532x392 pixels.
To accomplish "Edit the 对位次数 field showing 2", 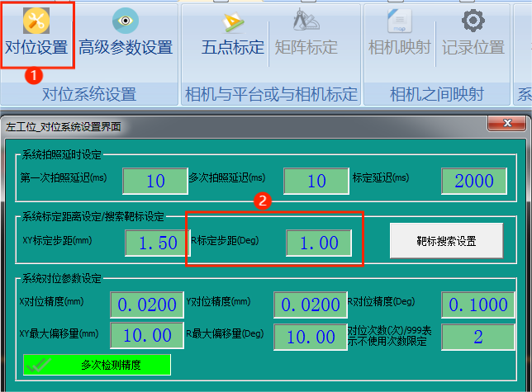I will coord(478,336).
